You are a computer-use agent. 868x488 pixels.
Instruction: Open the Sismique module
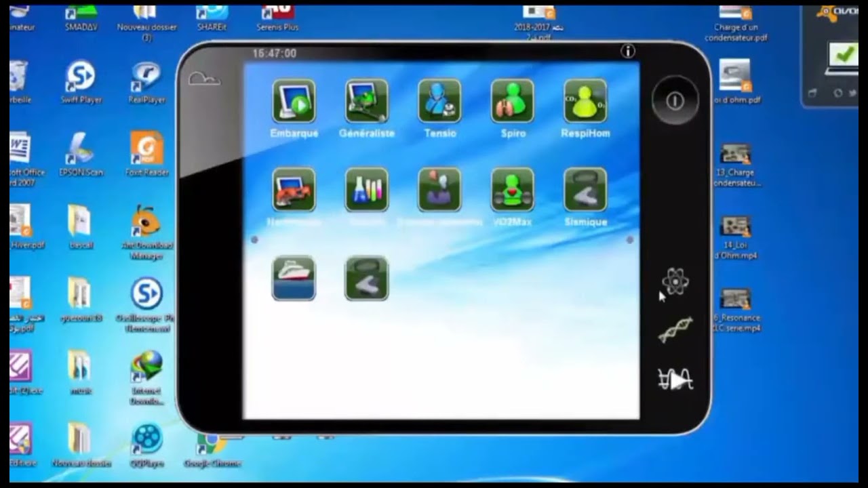(x=585, y=189)
